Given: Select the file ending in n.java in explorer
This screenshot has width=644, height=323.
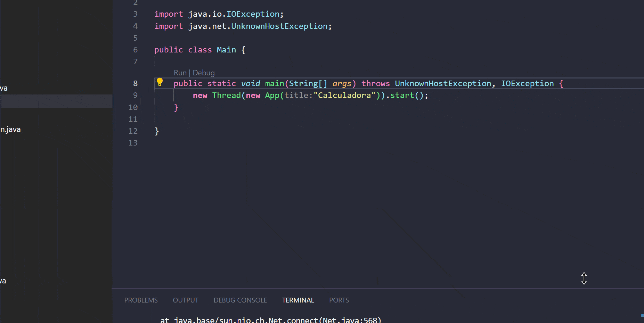Looking at the screenshot, I should (10, 130).
